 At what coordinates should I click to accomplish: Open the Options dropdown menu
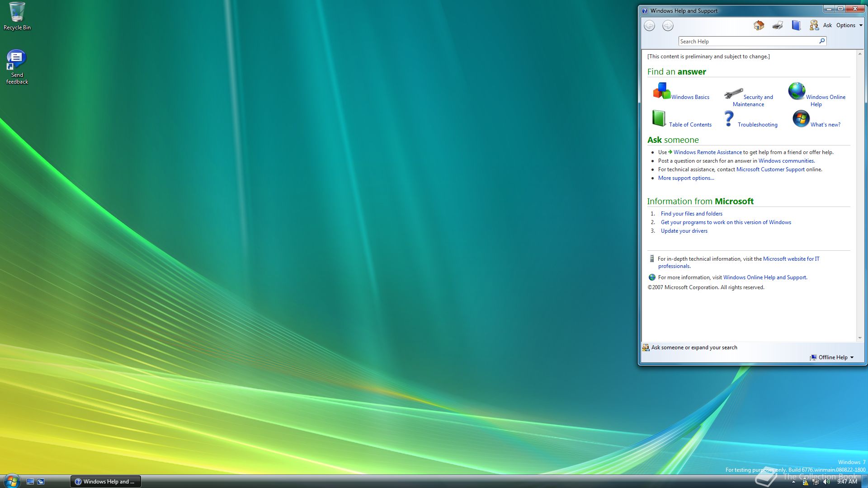coord(849,25)
